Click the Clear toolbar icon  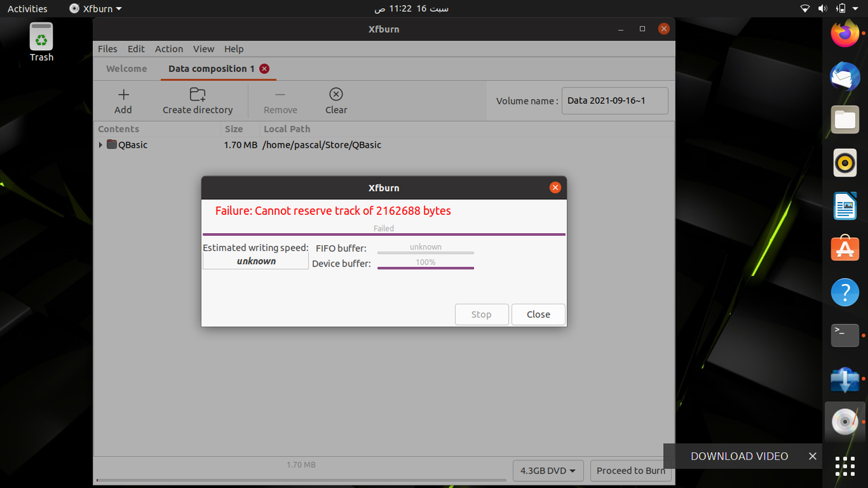[336, 94]
